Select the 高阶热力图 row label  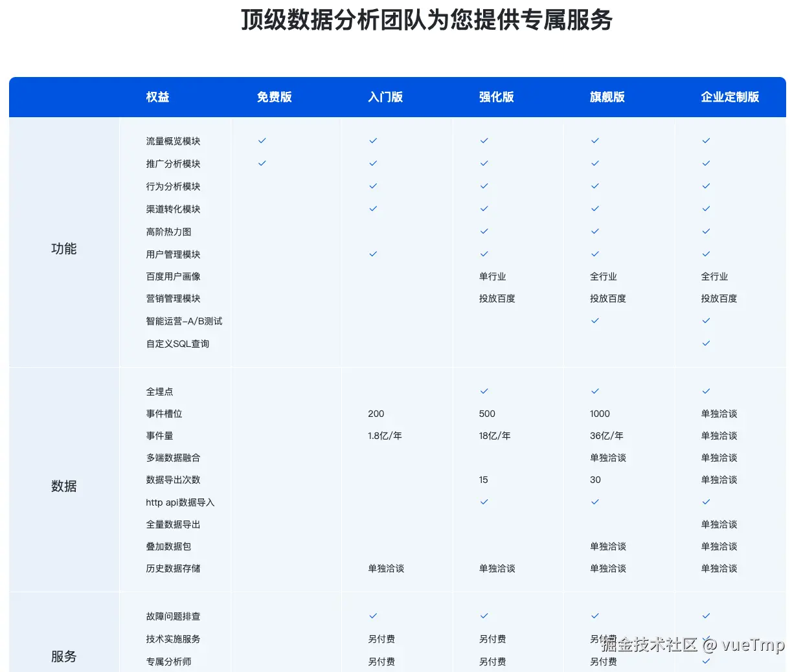(x=168, y=232)
